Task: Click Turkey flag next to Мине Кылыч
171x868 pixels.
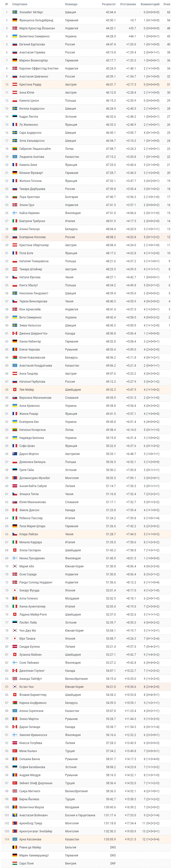Action: coord(15,751)
